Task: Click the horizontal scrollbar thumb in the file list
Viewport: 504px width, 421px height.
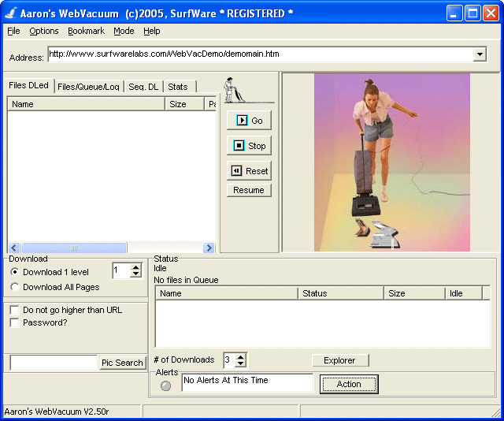Action: click(x=74, y=248)
